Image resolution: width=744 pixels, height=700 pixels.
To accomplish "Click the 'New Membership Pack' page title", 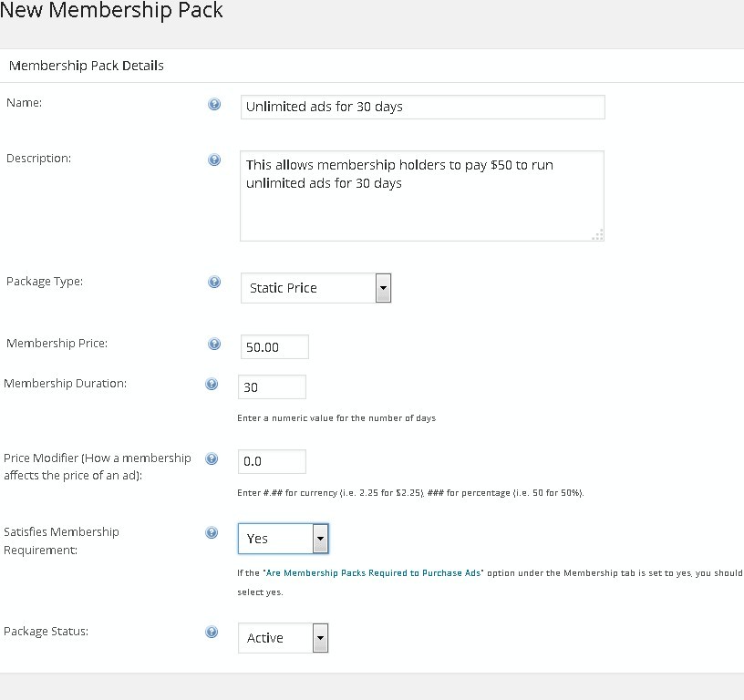I will point(111,10).
